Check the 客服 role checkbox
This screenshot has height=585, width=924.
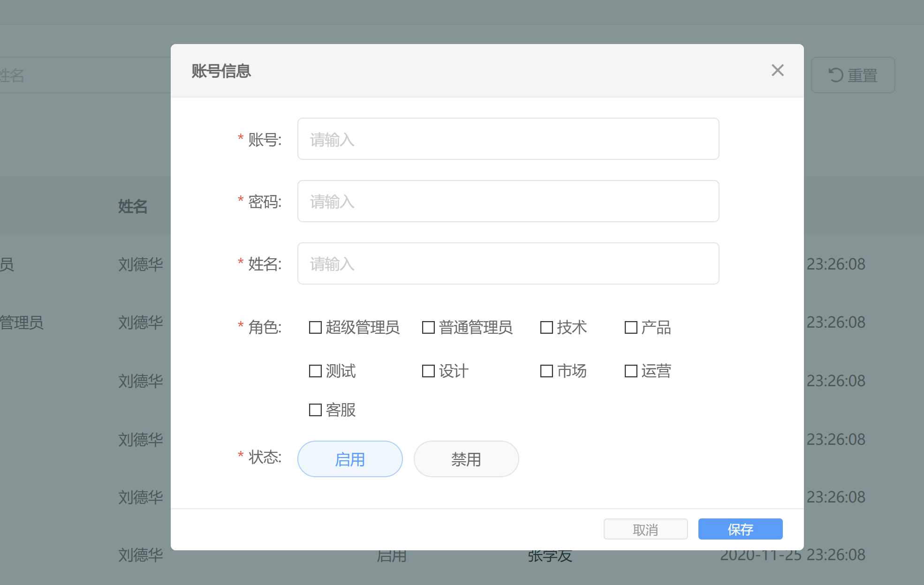(x=315, y=410)
